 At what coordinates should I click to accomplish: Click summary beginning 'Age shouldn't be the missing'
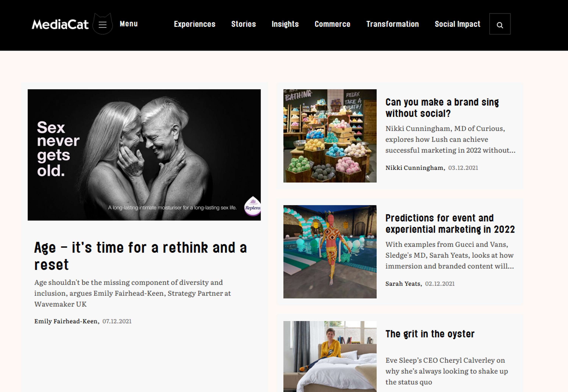(x=133, y=293)
